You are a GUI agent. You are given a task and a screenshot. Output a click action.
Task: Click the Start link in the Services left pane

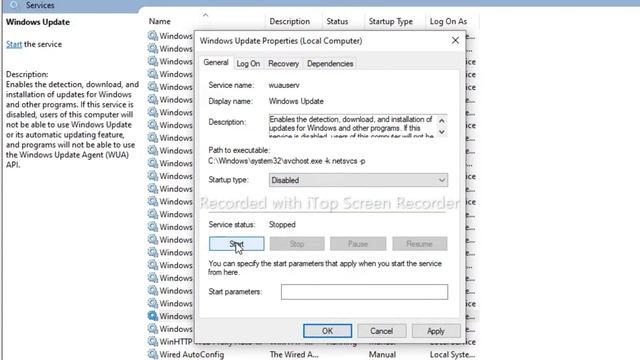(14, 44)
